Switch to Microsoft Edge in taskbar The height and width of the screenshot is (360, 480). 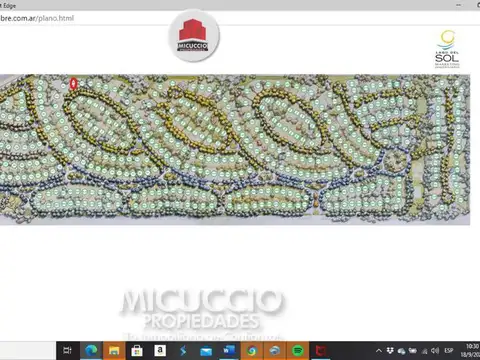click(x=91, y=350)
